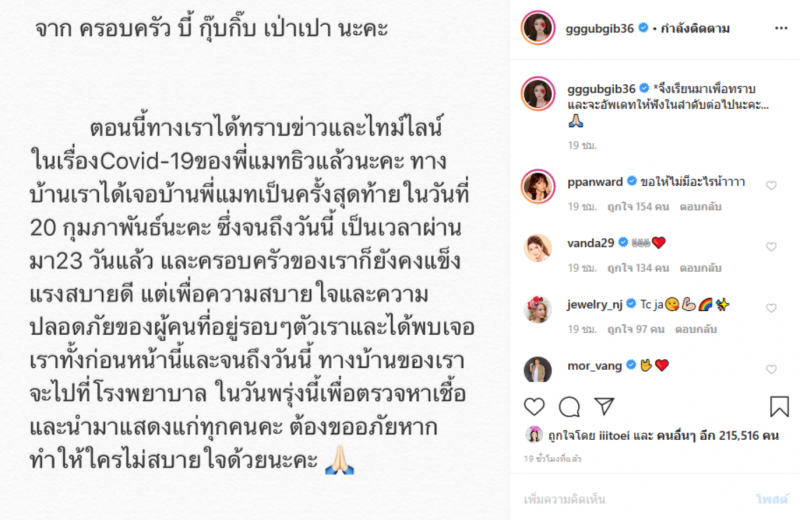Screen dimensions: 800x520
Task: Click reply under ppanward's comment
Action: coord(700,207)
